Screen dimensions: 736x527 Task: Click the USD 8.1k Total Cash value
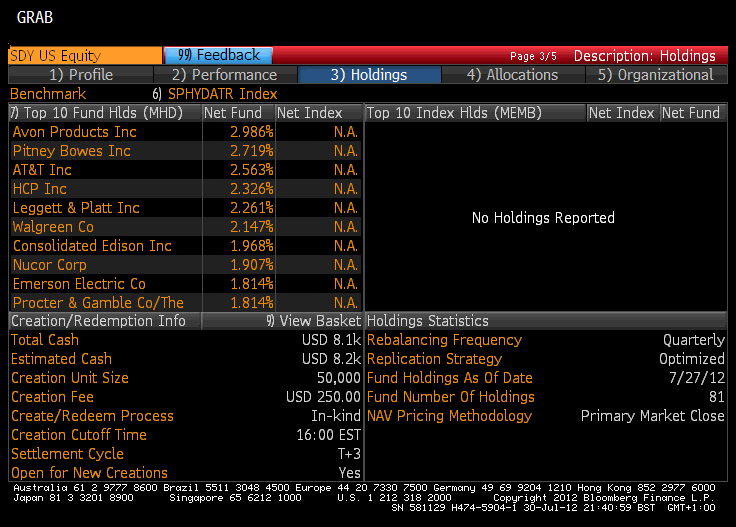tap(331, 340)
